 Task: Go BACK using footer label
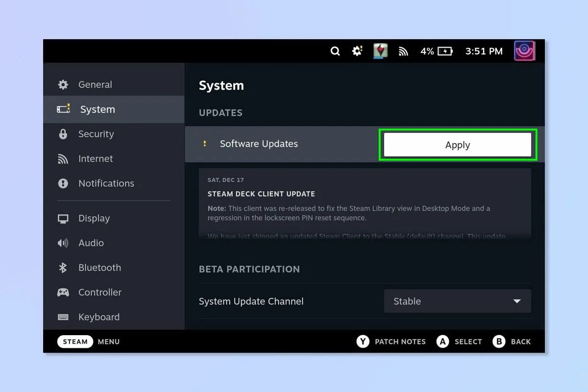(x=521, y=342)
